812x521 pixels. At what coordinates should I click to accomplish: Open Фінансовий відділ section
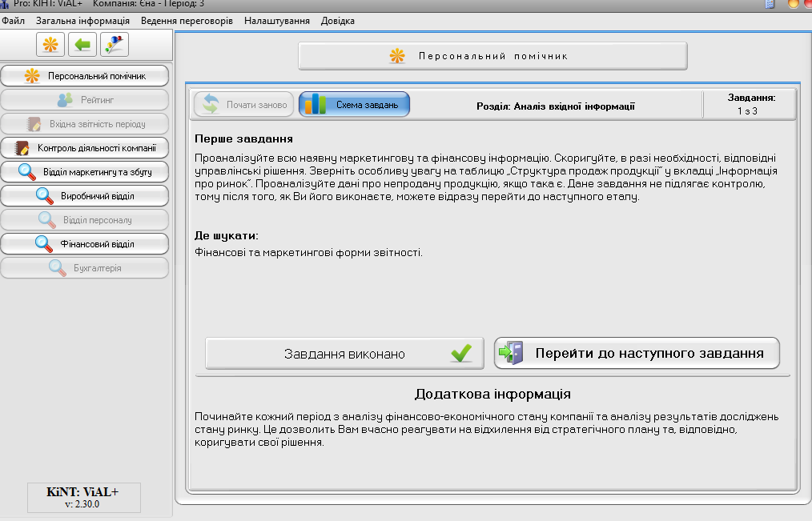click(85, 243)
